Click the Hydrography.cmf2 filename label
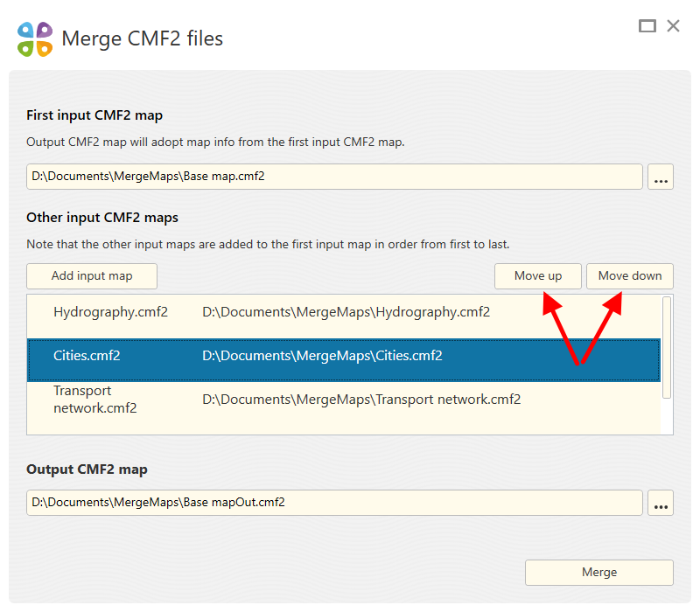The width and height of the screenshot is (700, 612). pyautogui.click(x=110, y=312)
